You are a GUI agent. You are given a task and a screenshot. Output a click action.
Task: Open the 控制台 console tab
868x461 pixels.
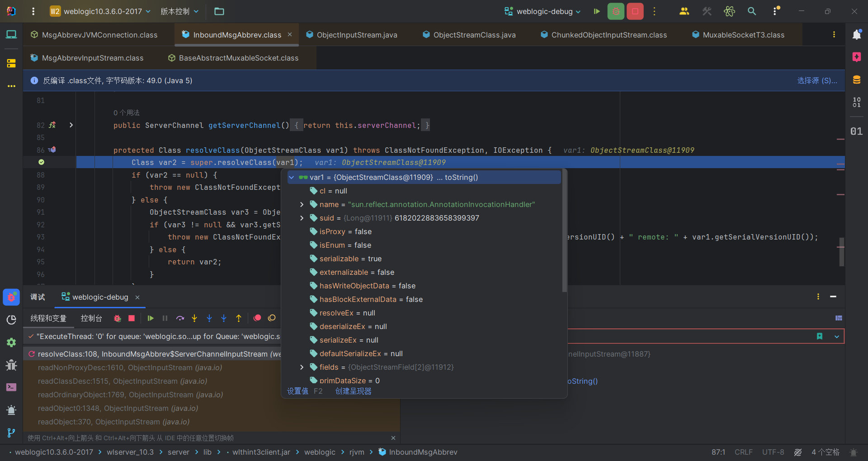pyautogui.click(x=91, y=318)
